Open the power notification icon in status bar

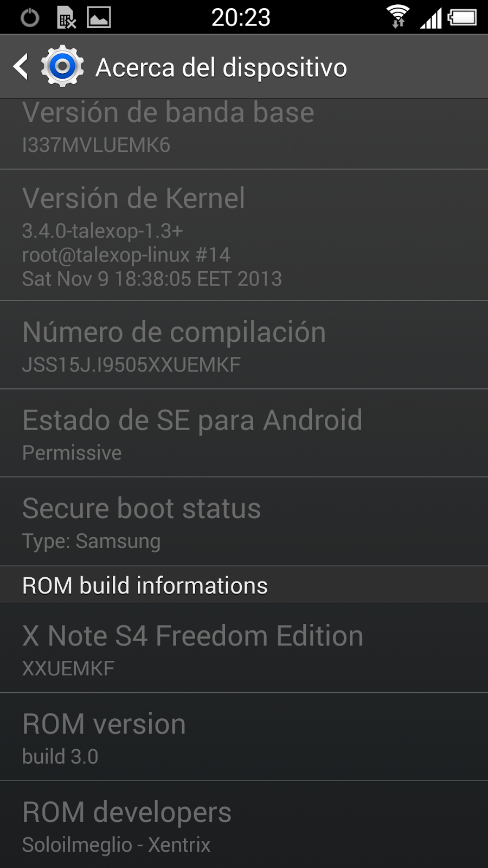29,17
